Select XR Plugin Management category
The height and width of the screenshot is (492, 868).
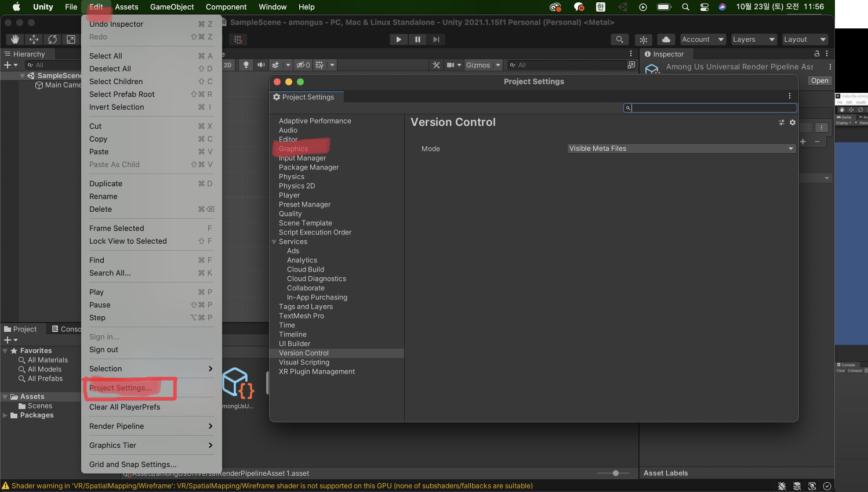pyautogui.click(x=317, y=371)
